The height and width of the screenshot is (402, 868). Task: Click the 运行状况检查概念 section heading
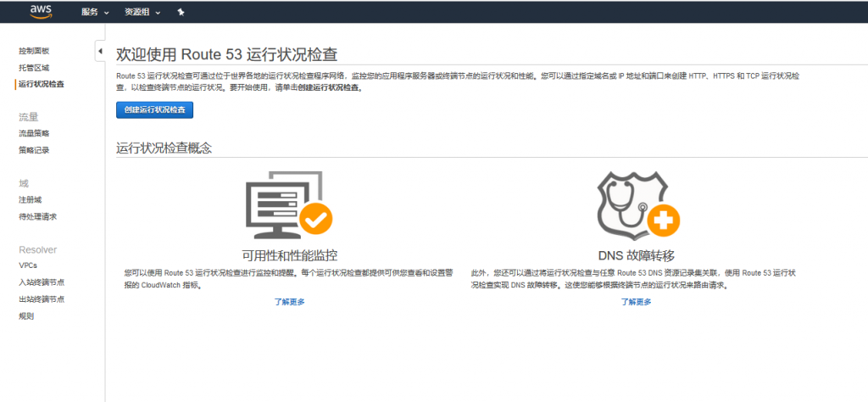coord(164,148)
